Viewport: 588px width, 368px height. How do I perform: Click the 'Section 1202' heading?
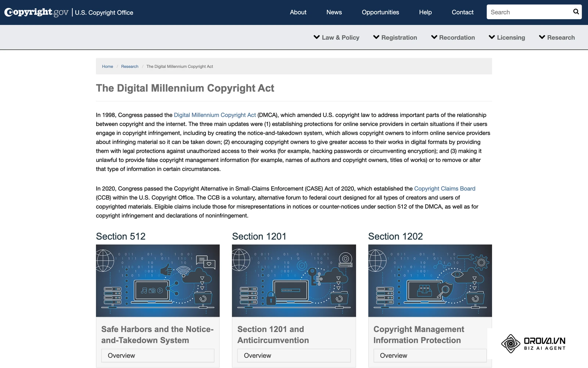click(395, 236)
